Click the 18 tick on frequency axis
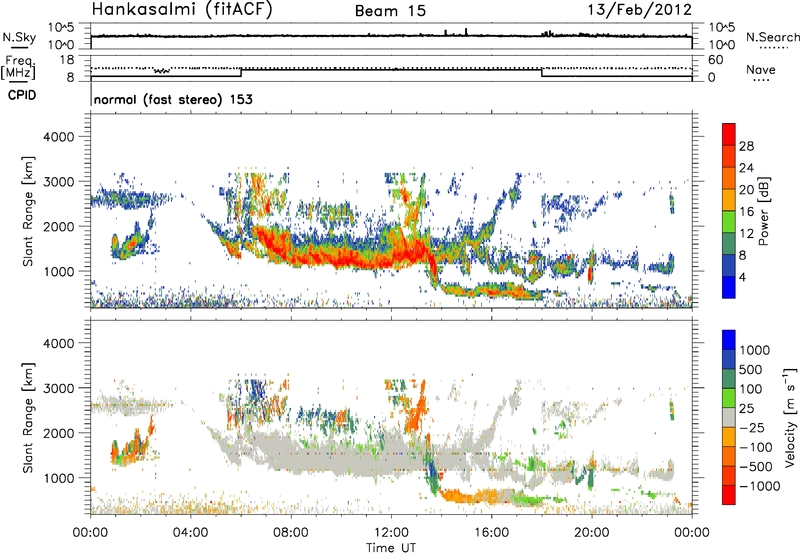The height and width of the screenshot is (554, 800). point(67,60)
